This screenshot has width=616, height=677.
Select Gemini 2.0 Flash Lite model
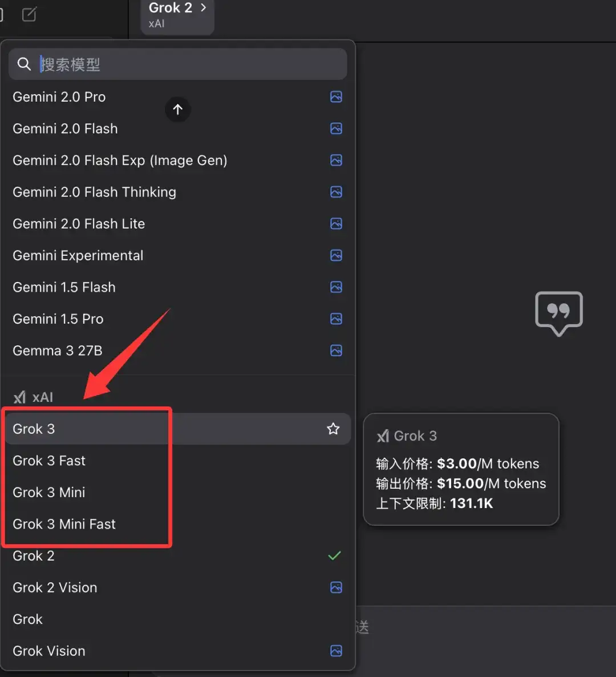[178, 224]
